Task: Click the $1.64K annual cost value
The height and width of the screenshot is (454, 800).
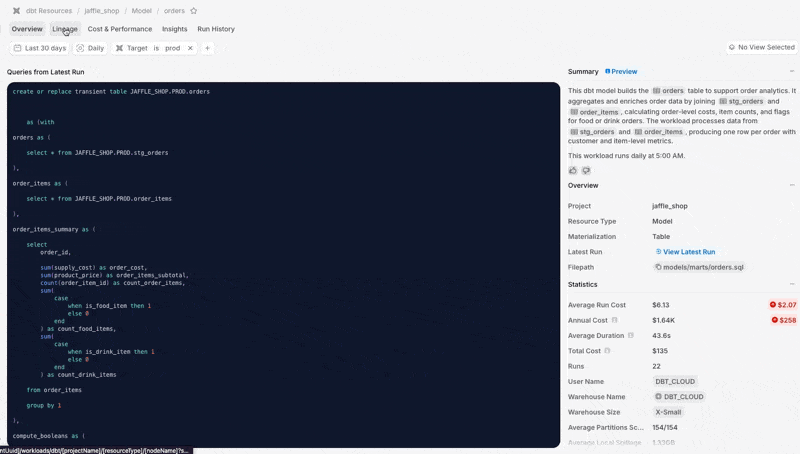Action: click(x=663, y=320)
